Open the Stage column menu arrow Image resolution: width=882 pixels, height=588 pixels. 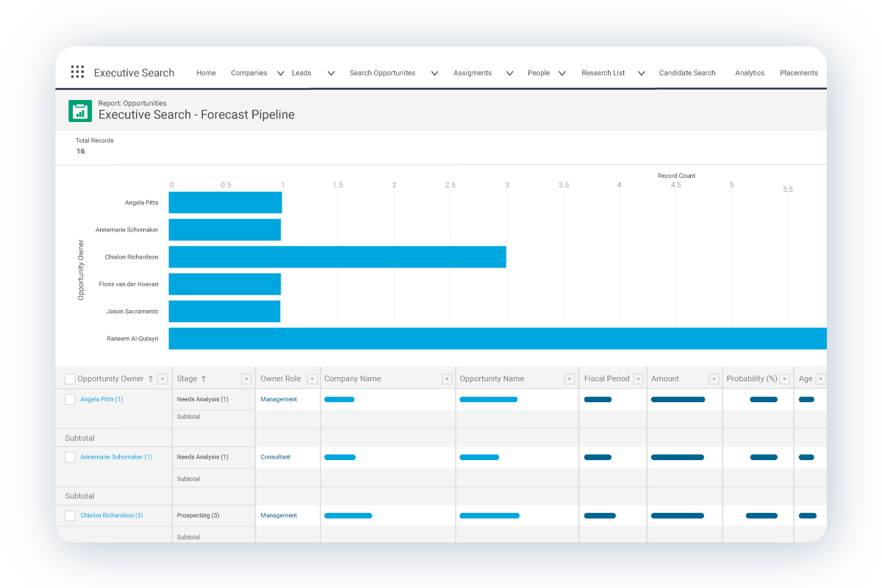[x=247, y=379]
